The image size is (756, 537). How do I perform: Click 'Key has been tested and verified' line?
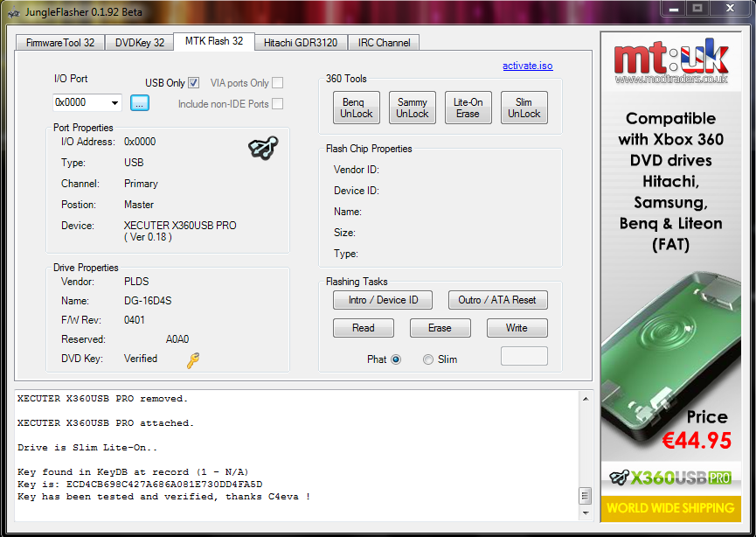point(164,497)
